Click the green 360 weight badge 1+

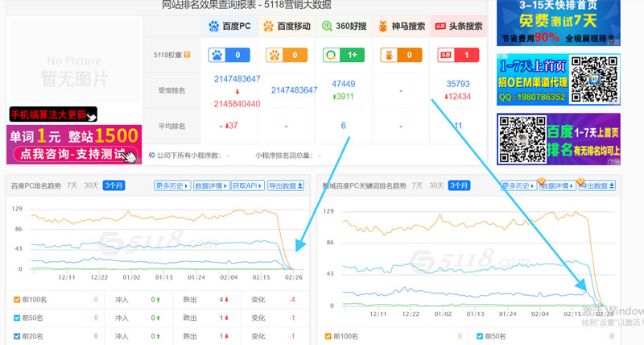344,55
